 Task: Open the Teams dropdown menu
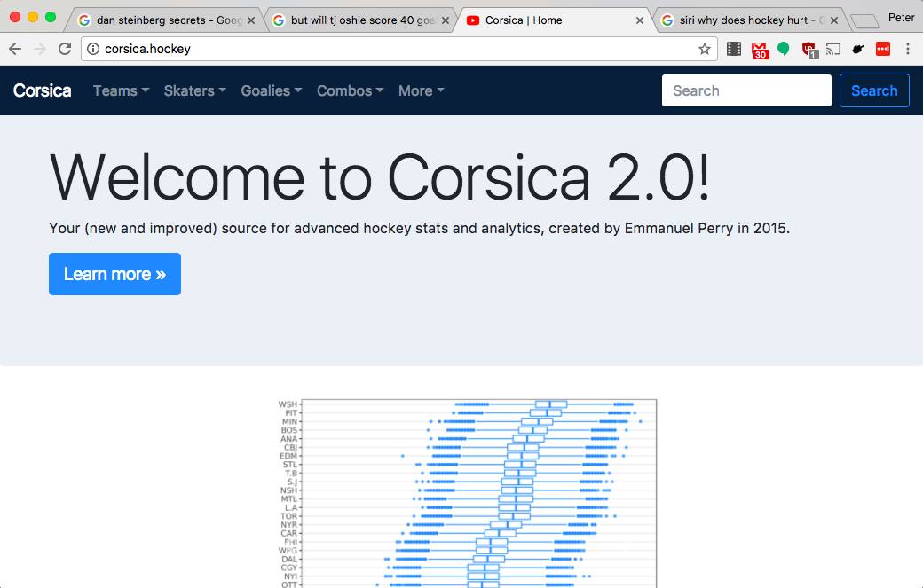(116, 90)
